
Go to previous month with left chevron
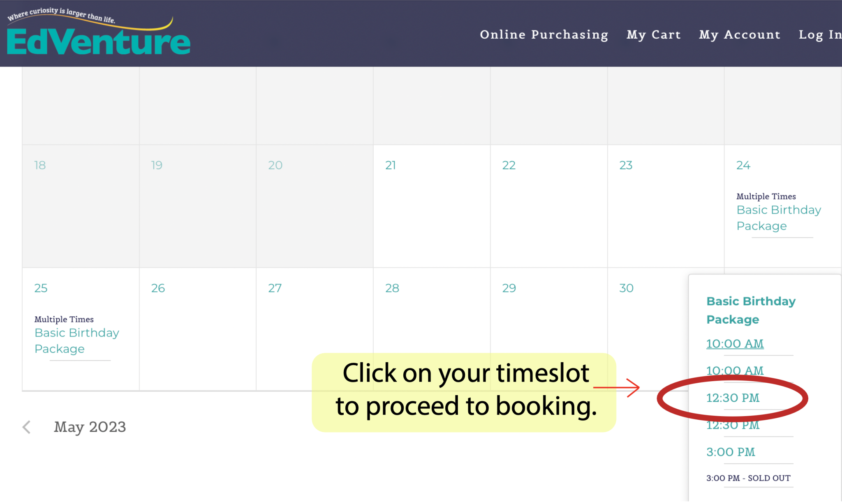point(27,427)
